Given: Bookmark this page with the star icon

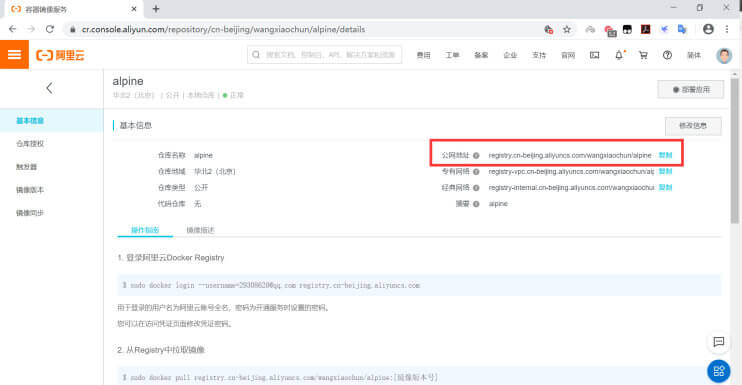Looking at the screenshot, I should point(567,29).
